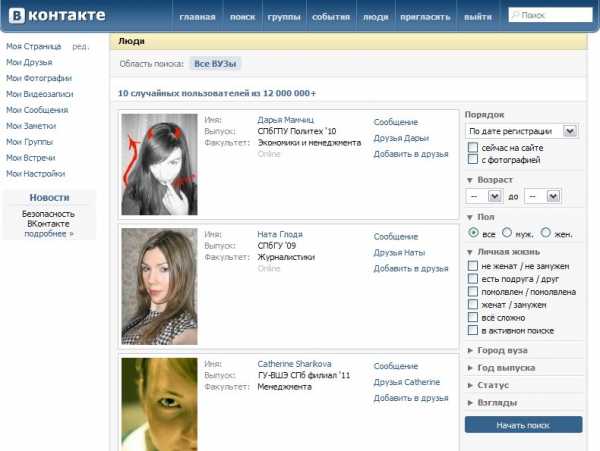Open 'Мои Встречи' in sidebar

[x=31, y=158]
